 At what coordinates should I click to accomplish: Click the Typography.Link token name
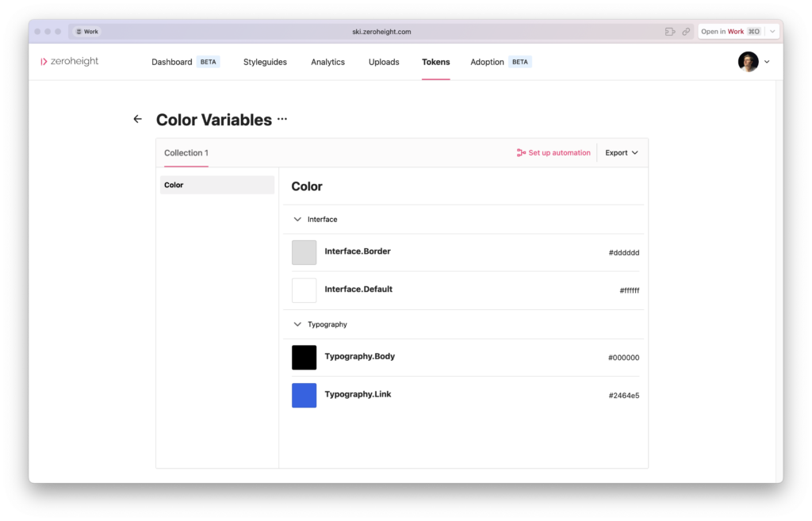click(358, 395)
